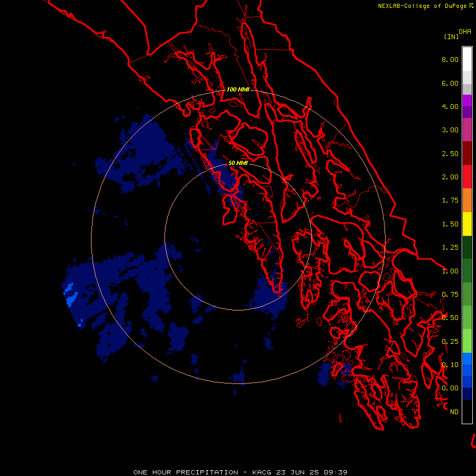
Task: Click the yellow legend swatch
Action: tap(467, 224)
